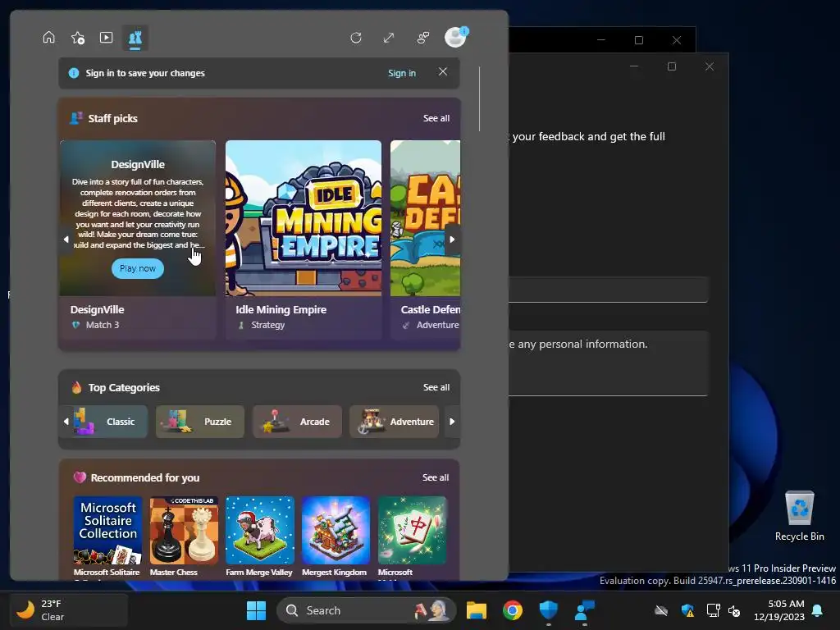Screen dimensions: 840x630
Task: Open the favorites star tab icon
Action: [x=78, y=38]
